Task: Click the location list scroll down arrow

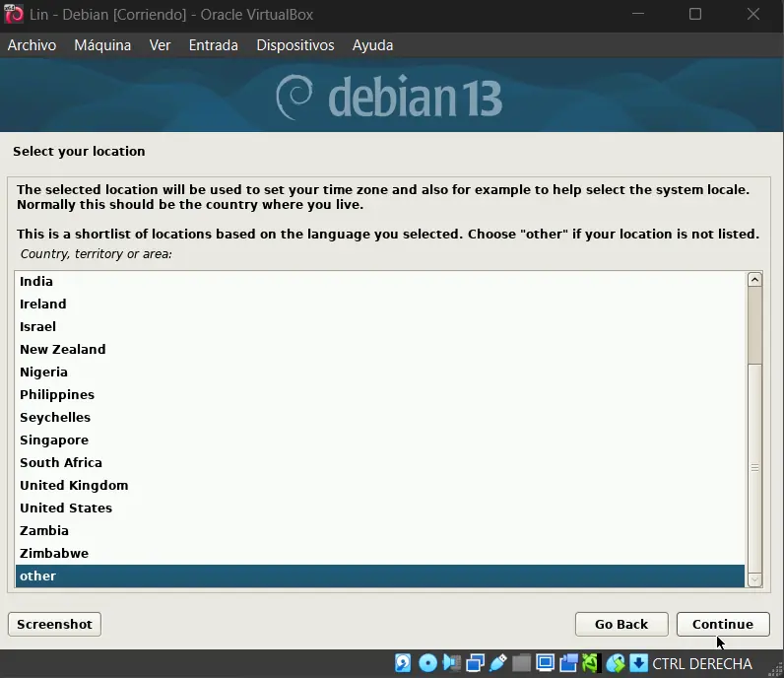Action: tap(754, 579)
